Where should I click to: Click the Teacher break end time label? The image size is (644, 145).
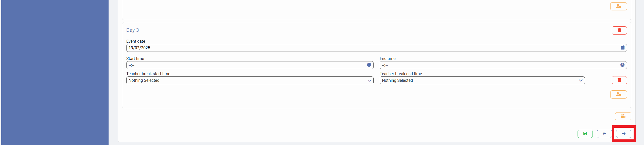tap(401, 74)
